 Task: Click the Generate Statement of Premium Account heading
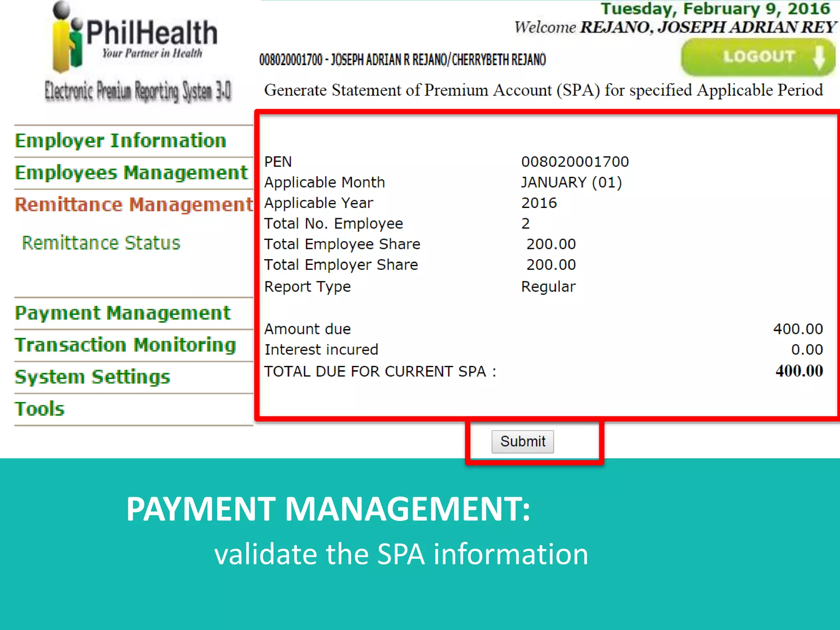tap(543, 90)
